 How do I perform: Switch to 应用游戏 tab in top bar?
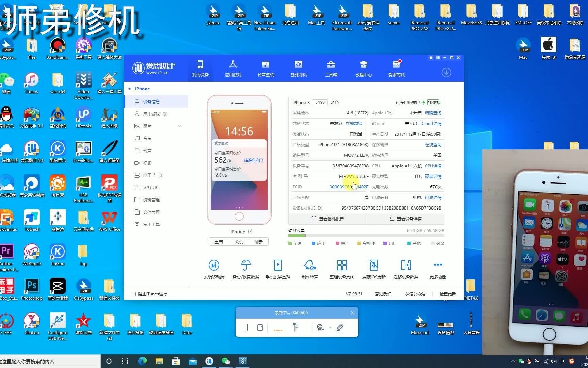point(233,68)
